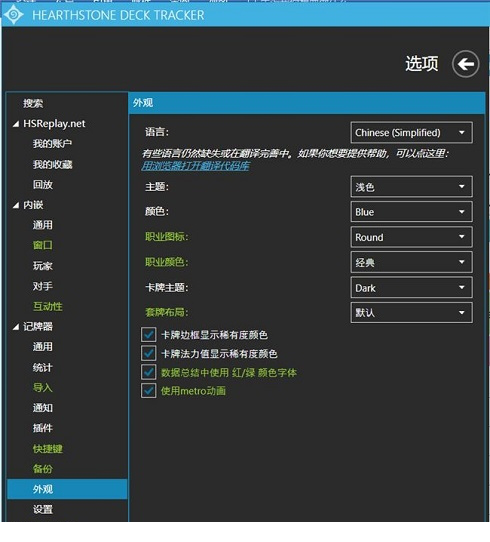Image resolution: width=490 pixels, height=542 pixels.
Task: Select 插件 in the sidebar
Action: pyautogui.click(x=43, y=428)
